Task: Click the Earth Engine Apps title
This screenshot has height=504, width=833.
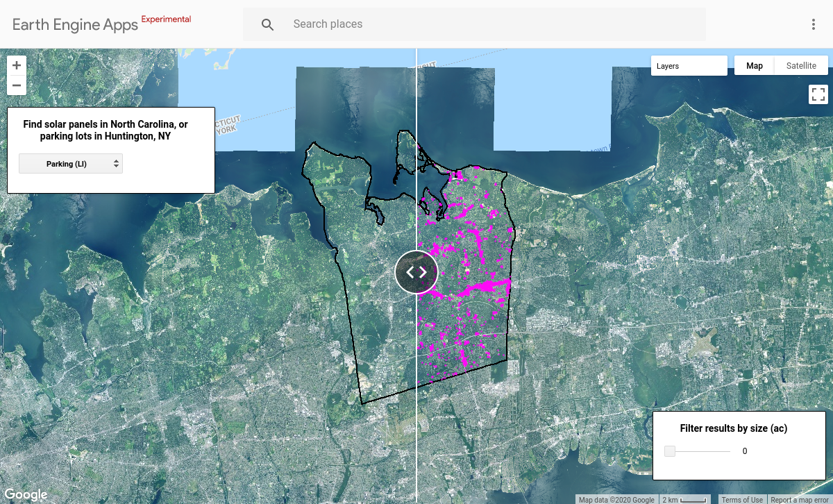Action: coord(74,24)
